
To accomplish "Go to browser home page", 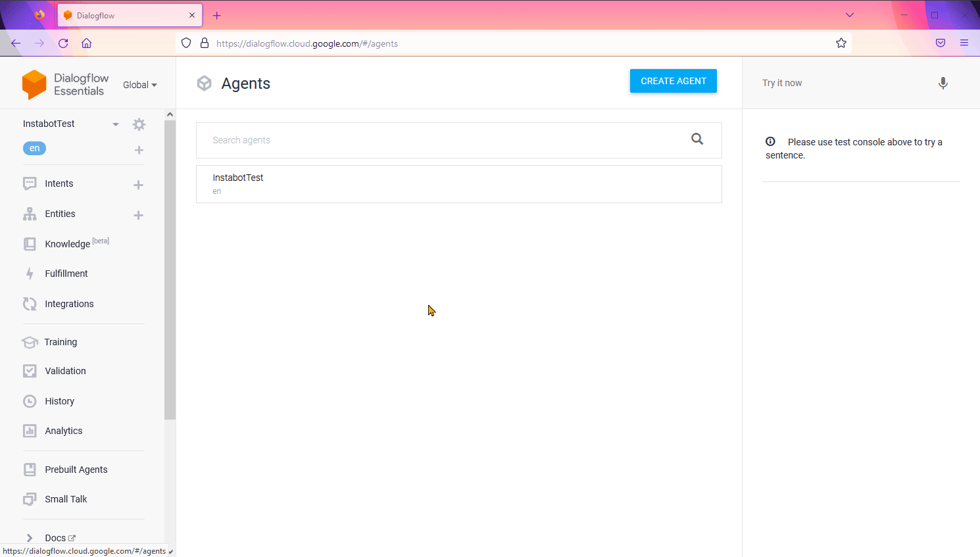I will [86, 43].
